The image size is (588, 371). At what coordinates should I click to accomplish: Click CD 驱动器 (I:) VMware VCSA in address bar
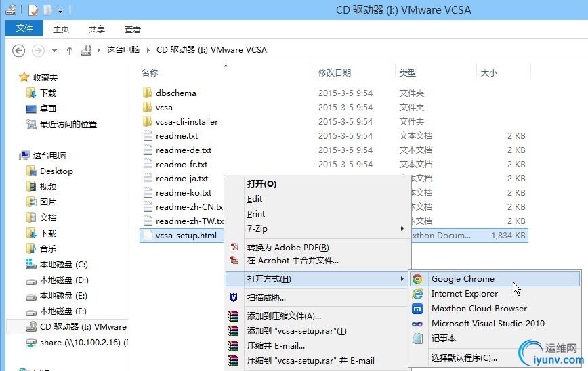(x=211, y=50)
